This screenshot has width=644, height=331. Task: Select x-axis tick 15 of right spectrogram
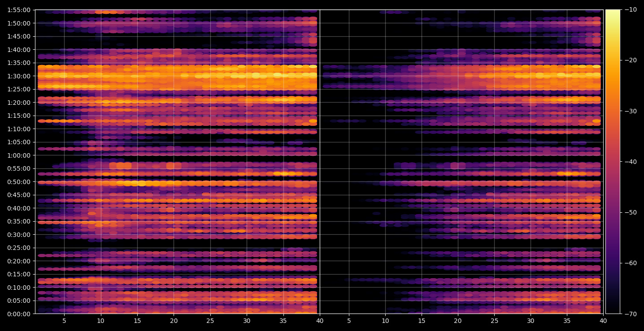coord(422,321)
